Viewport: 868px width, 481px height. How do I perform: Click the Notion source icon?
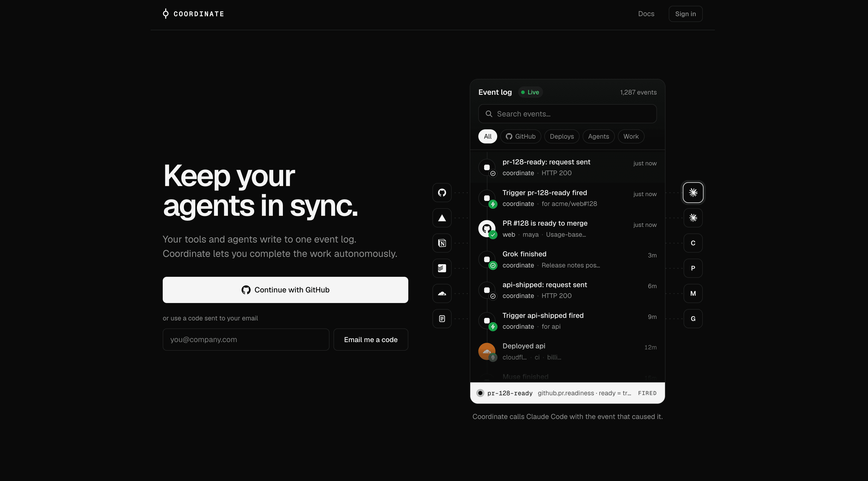click(442, 243)
